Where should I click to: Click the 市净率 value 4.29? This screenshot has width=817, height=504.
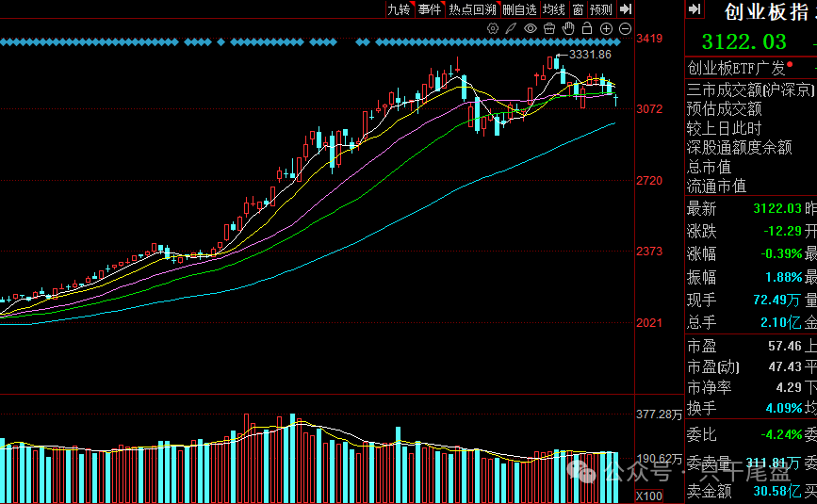click(789, 387)
